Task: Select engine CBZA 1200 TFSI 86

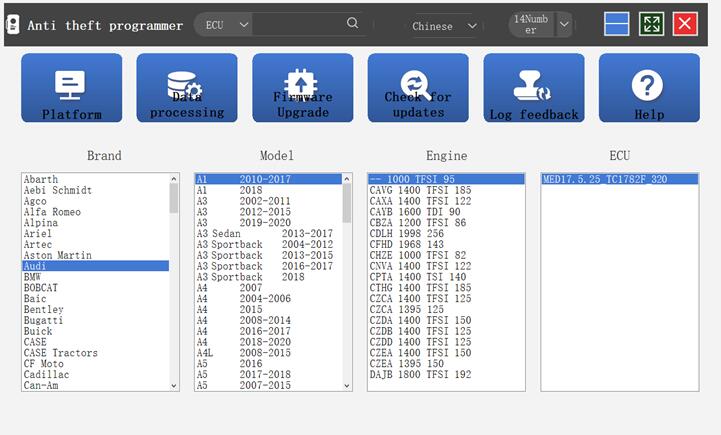Action: click(446, 223)
